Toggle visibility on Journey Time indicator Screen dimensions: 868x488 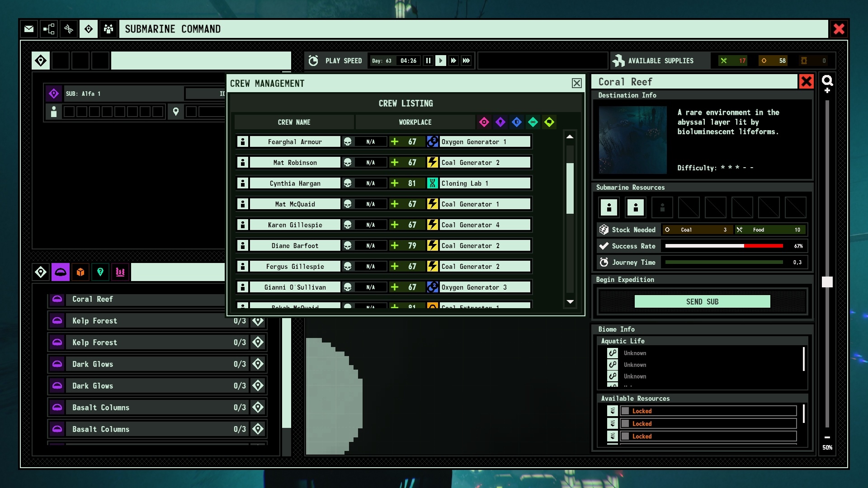point(604,262)
